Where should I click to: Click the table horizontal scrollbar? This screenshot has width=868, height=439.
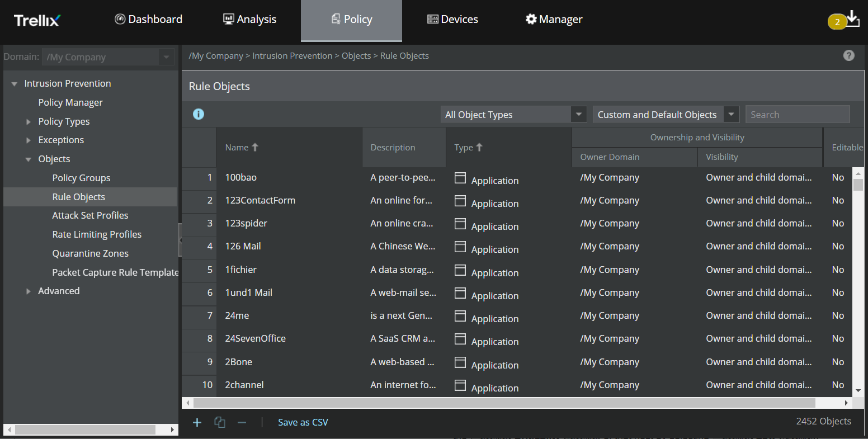pos(504,403)
